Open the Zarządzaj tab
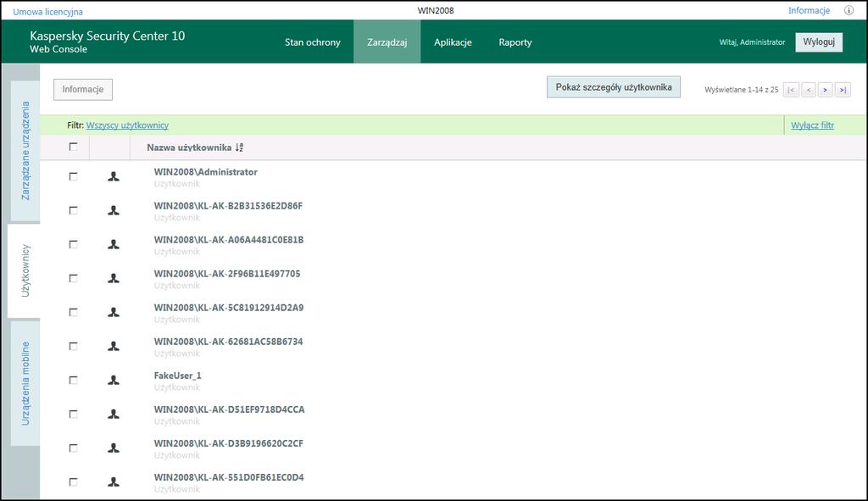The width and height of the screenshot is (868, 501). coord(387,42)
